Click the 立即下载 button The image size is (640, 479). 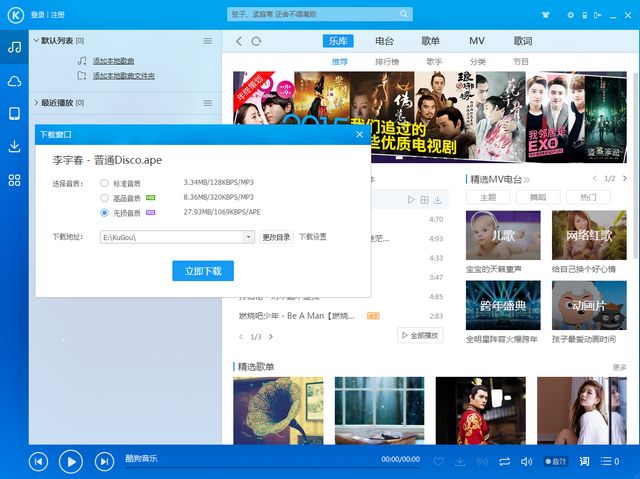click(x=203, y=271)
